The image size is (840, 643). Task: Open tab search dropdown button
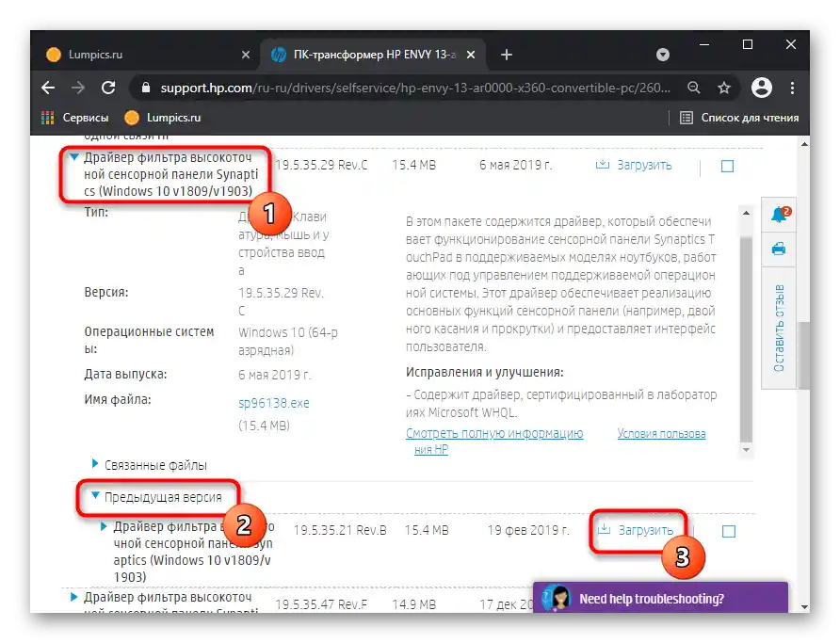click(x=663, y=55)
